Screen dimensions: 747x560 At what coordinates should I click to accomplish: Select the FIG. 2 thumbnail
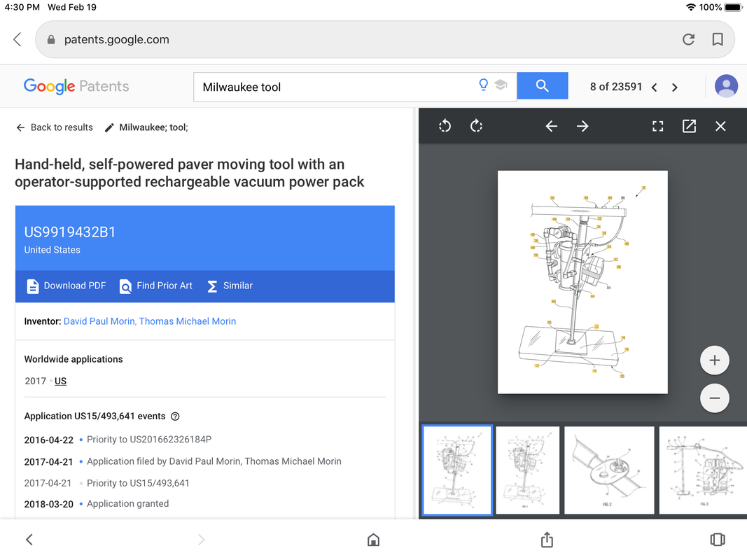pyautogui.click(x=609, y=470)
